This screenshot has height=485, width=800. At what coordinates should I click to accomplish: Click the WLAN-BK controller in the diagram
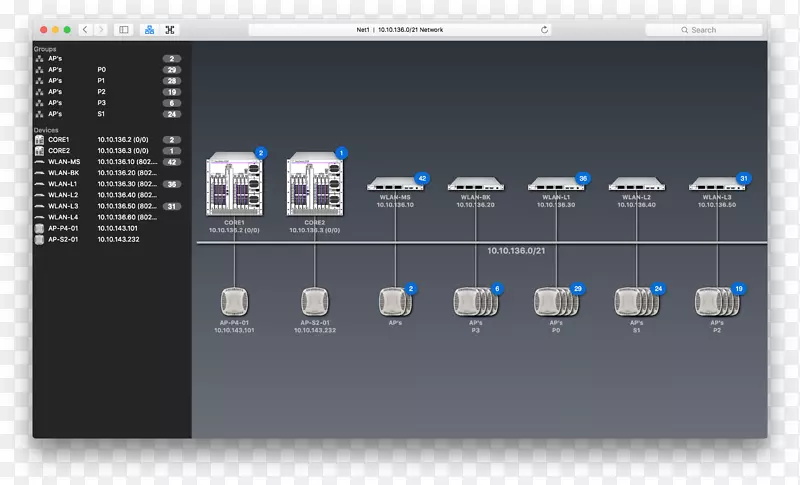(475, 185)
